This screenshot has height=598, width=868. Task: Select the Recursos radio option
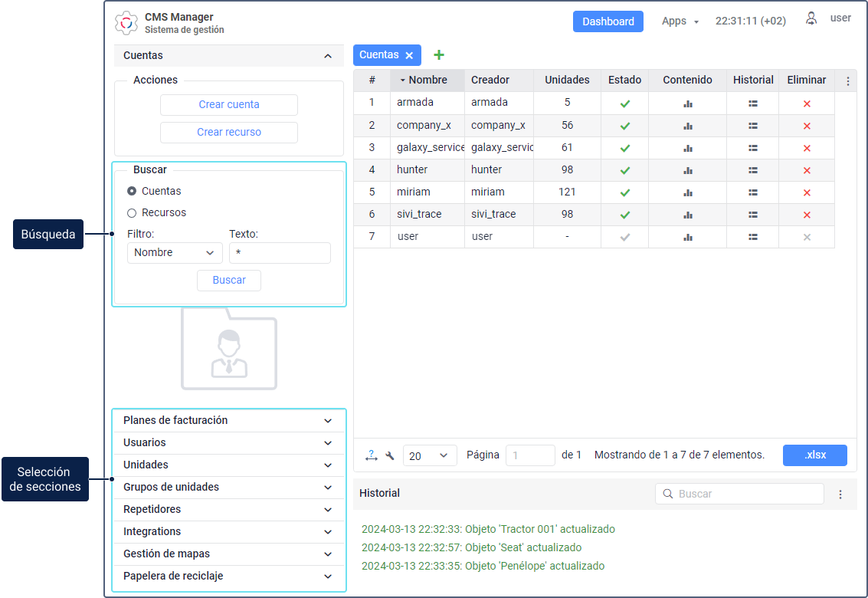coord(132,213)
